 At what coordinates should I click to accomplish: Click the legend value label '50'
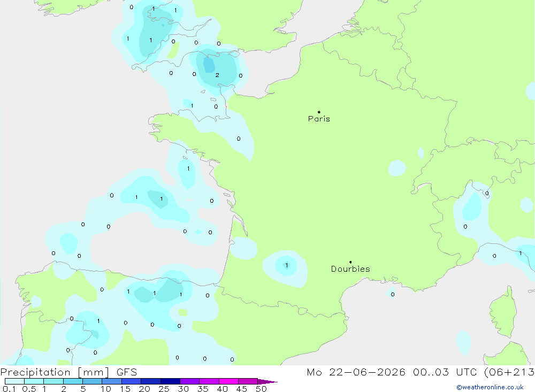[261, 389]
